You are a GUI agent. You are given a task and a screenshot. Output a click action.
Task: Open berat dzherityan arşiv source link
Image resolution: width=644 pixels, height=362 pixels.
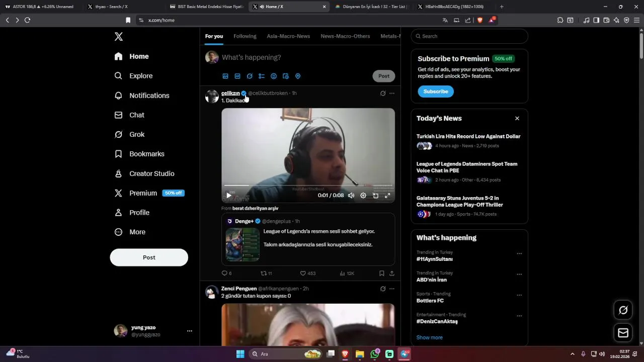coord(255,208)
